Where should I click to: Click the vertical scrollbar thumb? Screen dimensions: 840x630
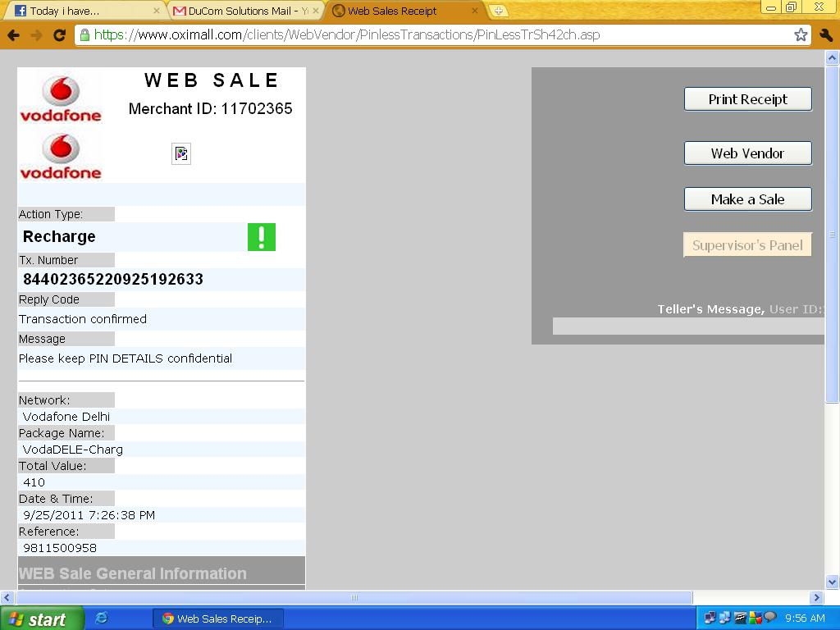[x=832, y=234]
